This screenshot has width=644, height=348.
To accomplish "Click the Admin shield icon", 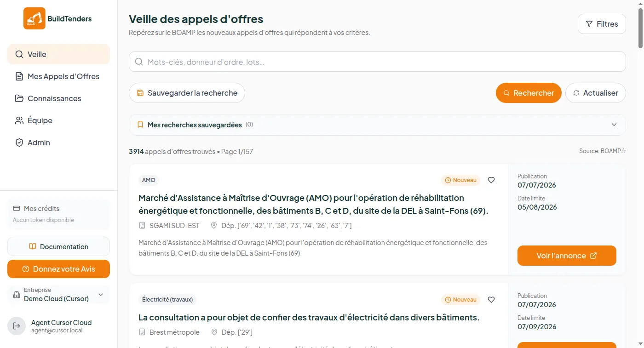I will tap(19, 143).
